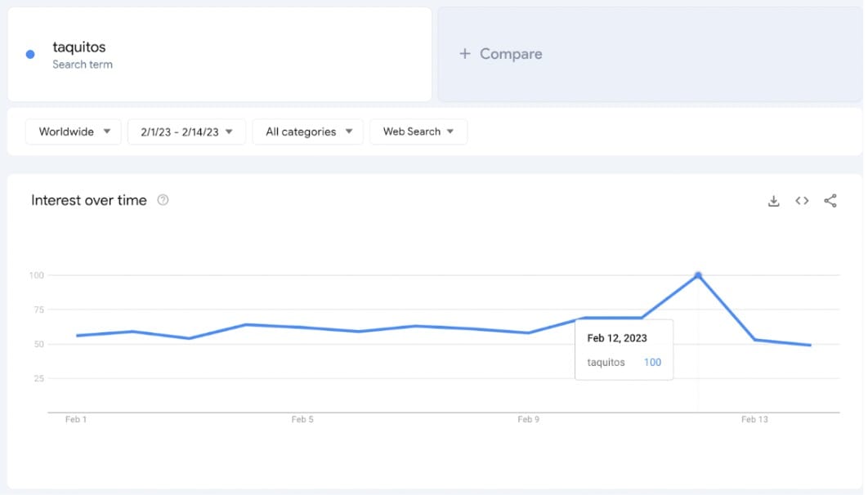Click the 100 y-axis label
868x495 pixels.
(x=37, y=275)
